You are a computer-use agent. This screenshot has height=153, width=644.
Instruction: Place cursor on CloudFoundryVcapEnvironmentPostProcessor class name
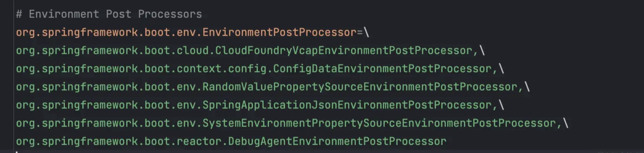(343, 51)
